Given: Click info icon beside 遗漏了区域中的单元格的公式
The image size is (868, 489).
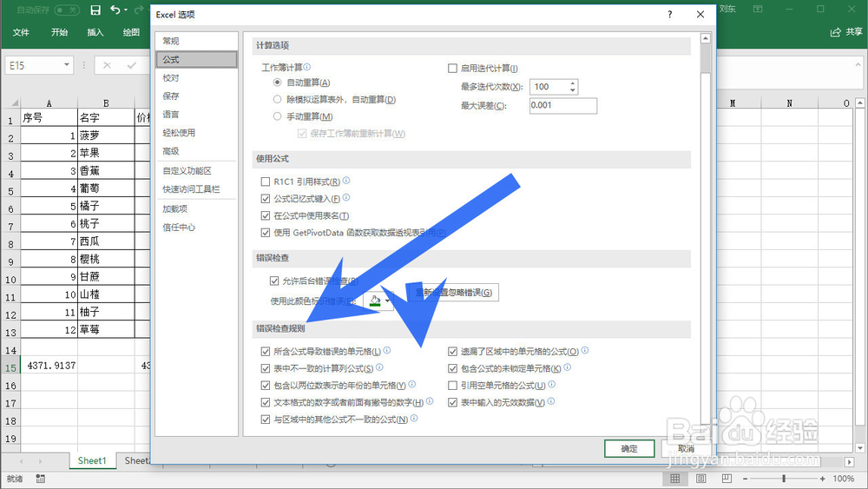Looking at the screenshot, I should [x=585, y=350].
